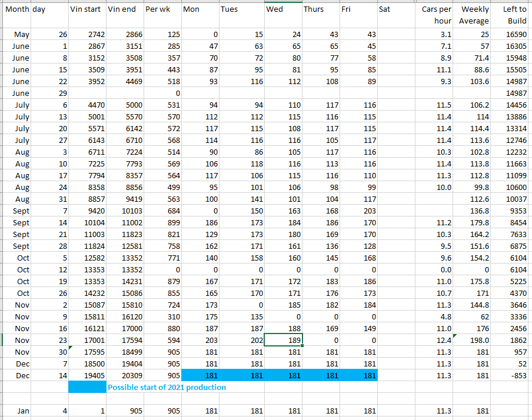Select the 'Vin start' column header cell
Image resolution: width=532 pixels, height=420 pixels.
[86, 9]
